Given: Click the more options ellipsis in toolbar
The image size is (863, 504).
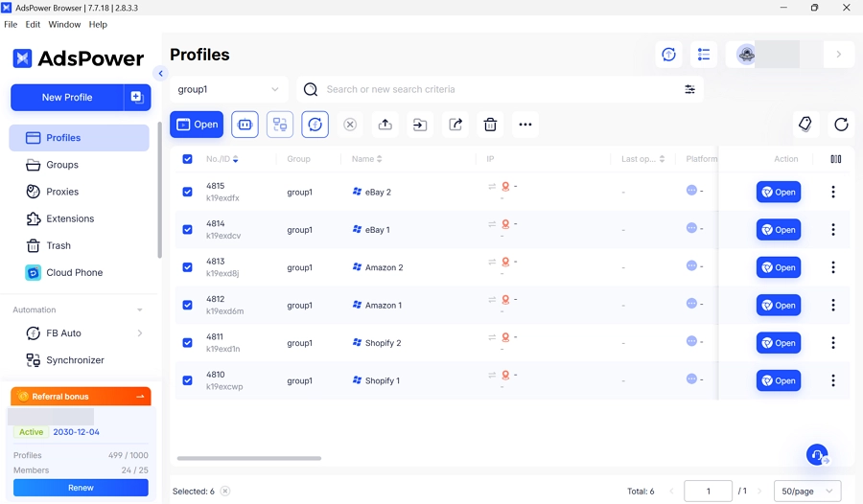Looking at the screenshot, I should [x=525, y=125].
